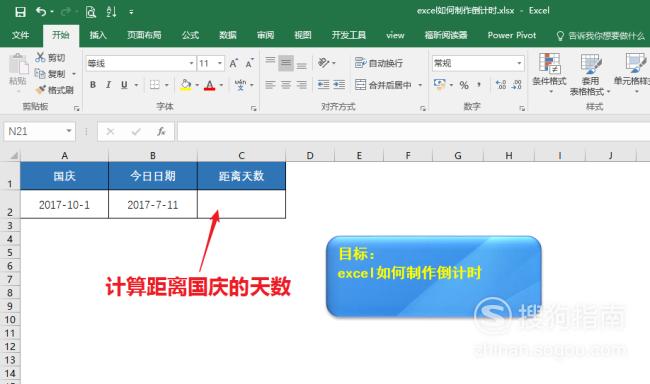Open the font name dropdown
The width and height of the screenshot is (650, 384).
[191, 63]
